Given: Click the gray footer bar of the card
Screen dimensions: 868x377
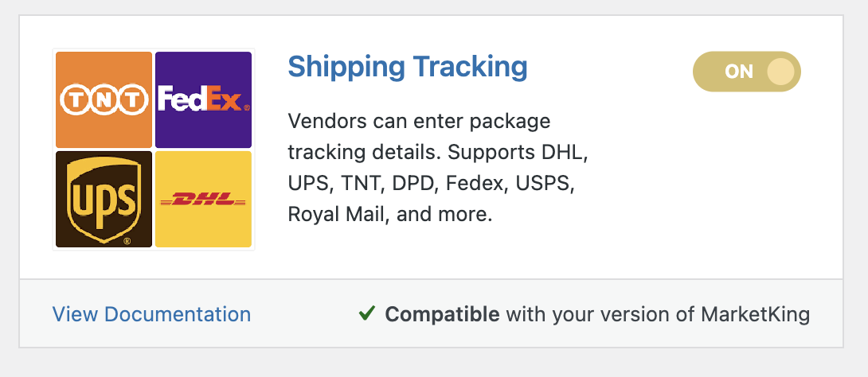Looking at the screenshot, I should 432,313.
